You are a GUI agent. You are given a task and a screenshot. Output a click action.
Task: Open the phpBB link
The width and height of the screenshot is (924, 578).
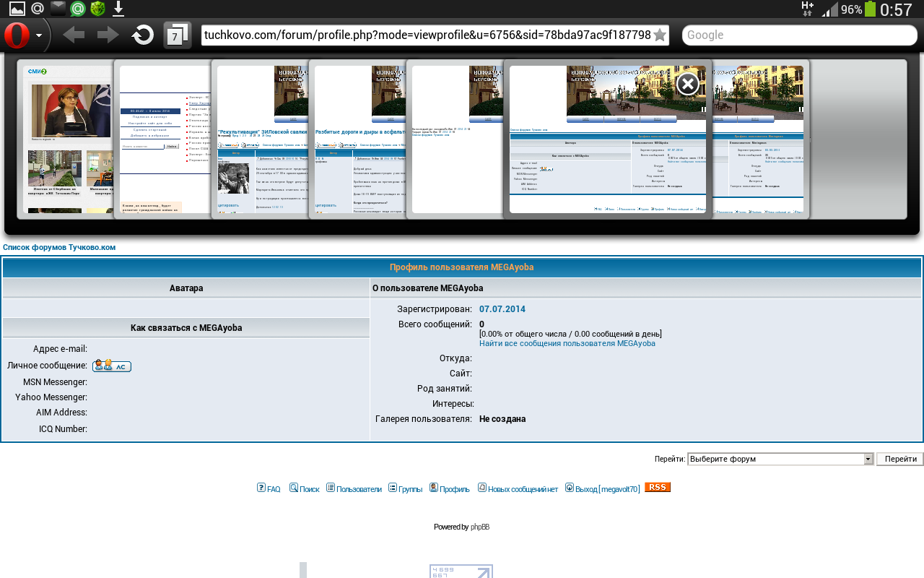coord(480,527)
